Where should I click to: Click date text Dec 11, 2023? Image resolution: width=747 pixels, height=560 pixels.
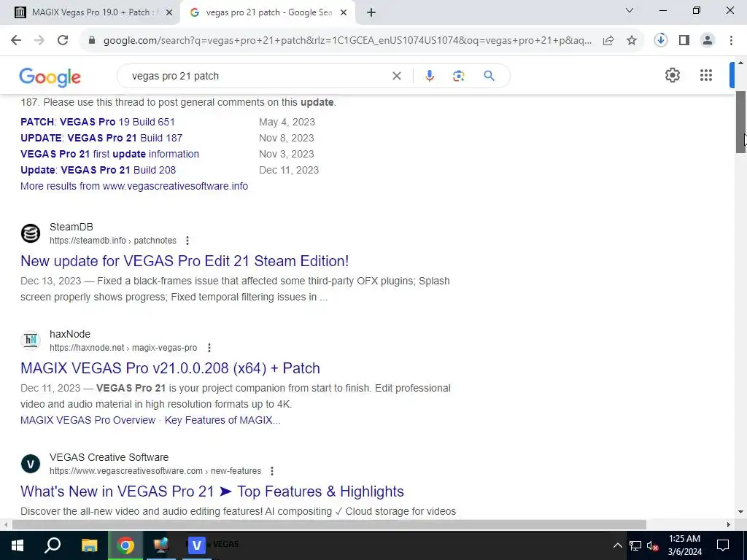click(50, 388)
